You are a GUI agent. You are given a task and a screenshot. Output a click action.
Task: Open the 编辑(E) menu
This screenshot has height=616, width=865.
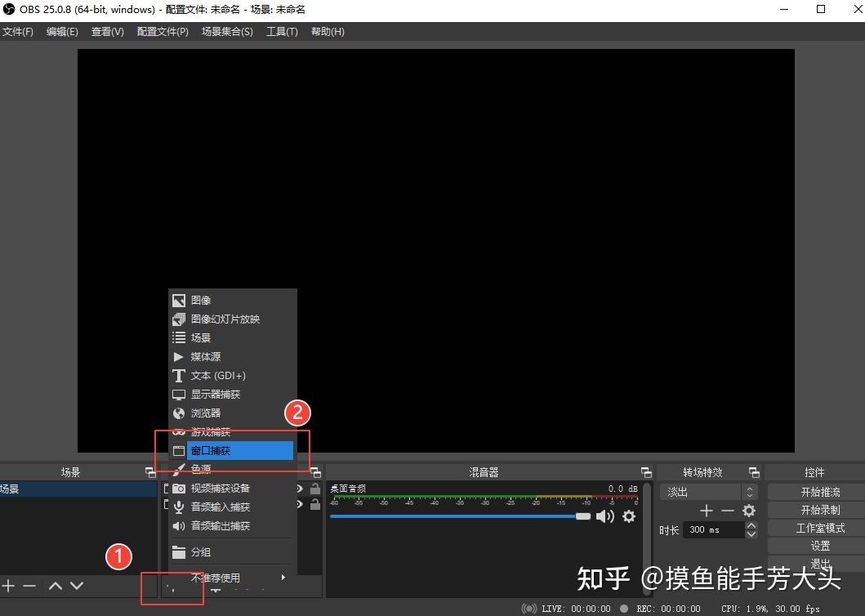(x=62, y=32)
